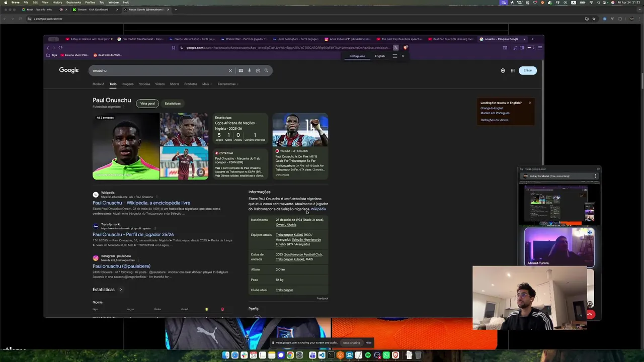Select the Estatísticas chip
The image size is (644, 362).
coord(173,104)
